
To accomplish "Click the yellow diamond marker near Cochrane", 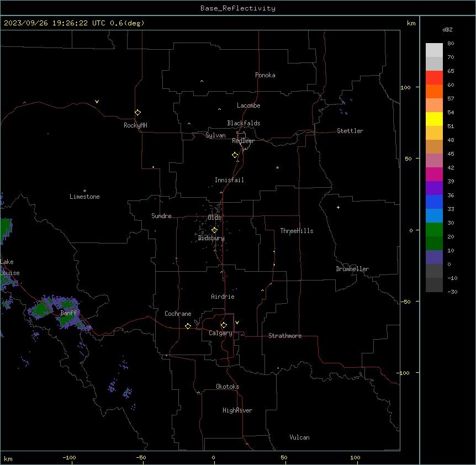I will click(188, 326).
